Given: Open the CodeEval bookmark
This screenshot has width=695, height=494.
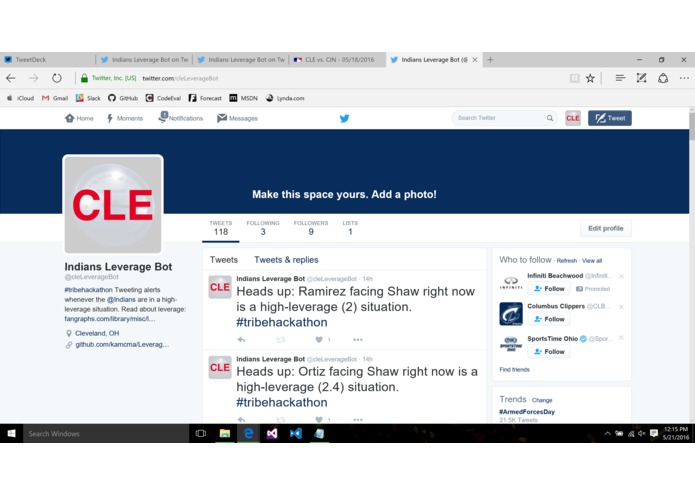Looking at the screenshot, I should [163, 98].
